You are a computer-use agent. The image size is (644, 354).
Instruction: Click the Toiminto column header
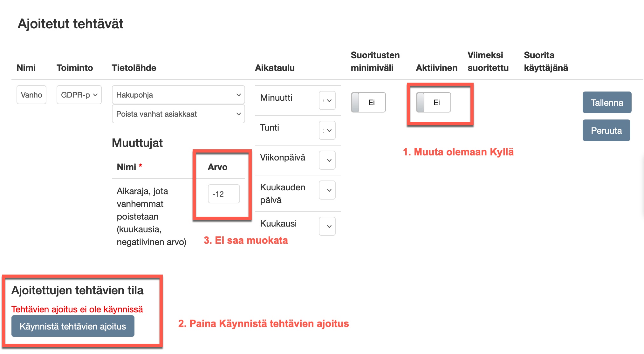pyautogui.click(x=75, y=68)
